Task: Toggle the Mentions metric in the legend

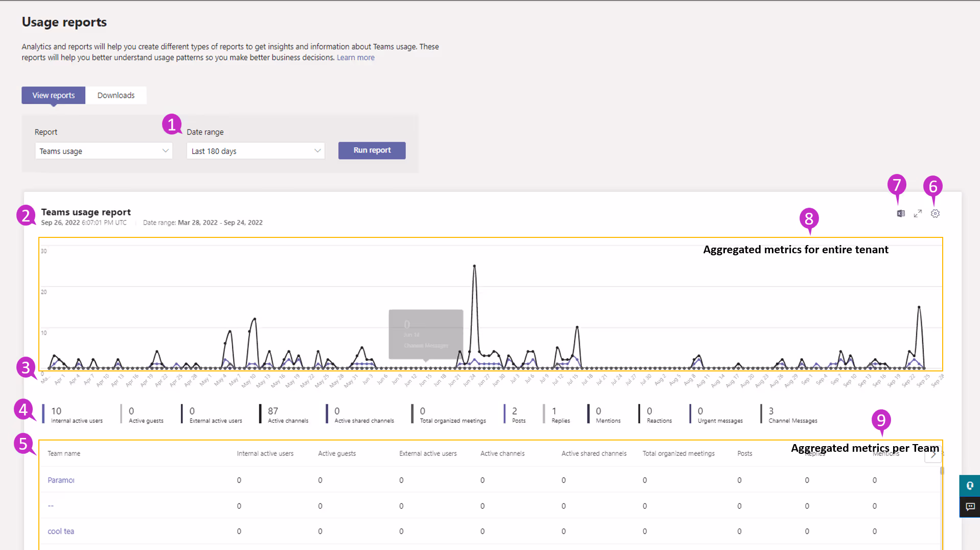Action: click(x=604, y=414)
